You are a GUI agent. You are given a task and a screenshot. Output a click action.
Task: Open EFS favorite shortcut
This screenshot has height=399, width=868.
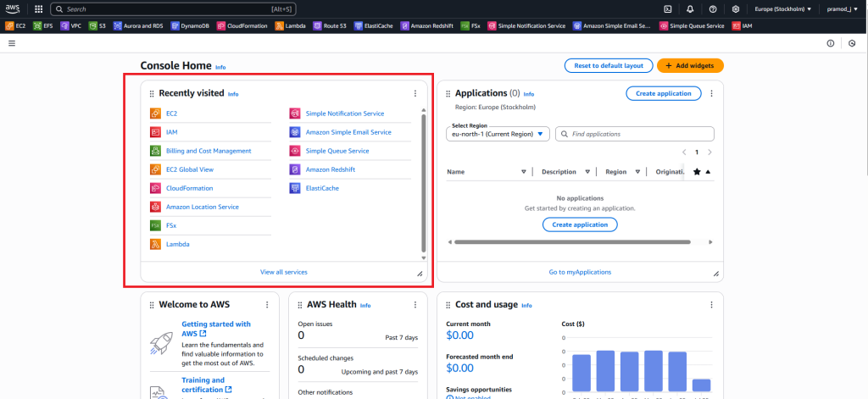(x=43, y=25)
